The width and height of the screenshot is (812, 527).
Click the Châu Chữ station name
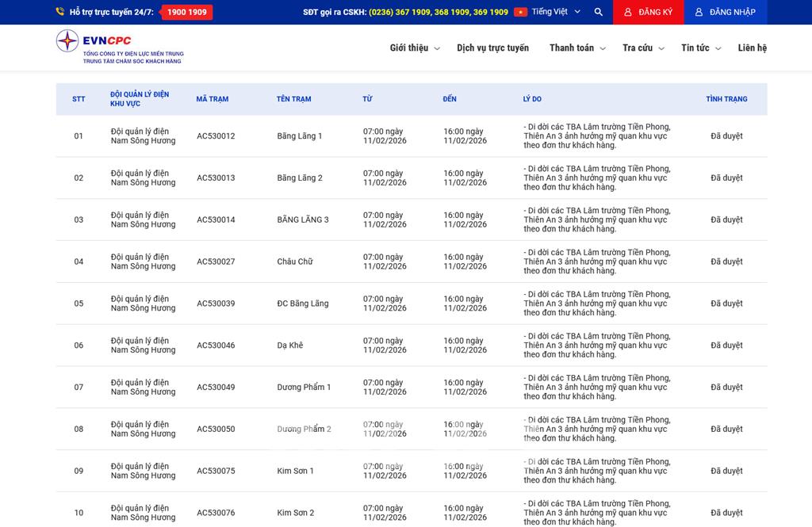click(x=295, y=262)
